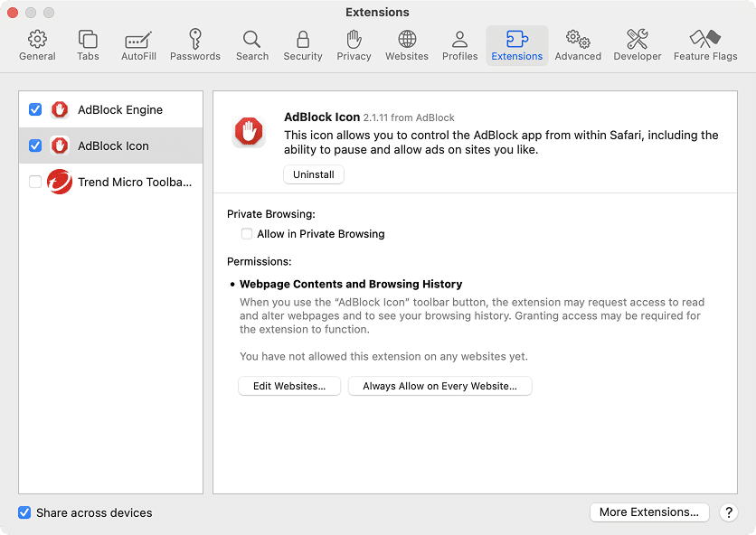The height and width of the screenshot is (535, 756).
Task: Open Passwords settings via key icon
Action: click(x=194, y=43)
